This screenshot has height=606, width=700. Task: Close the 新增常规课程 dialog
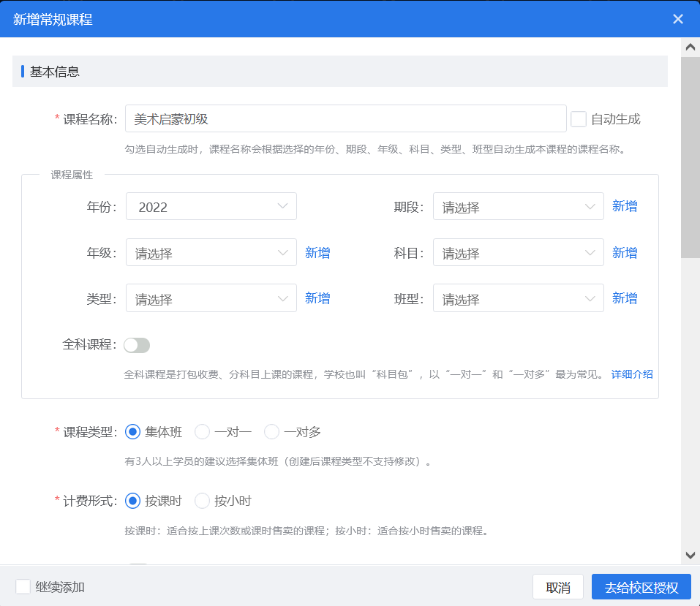tap(677, 19)
